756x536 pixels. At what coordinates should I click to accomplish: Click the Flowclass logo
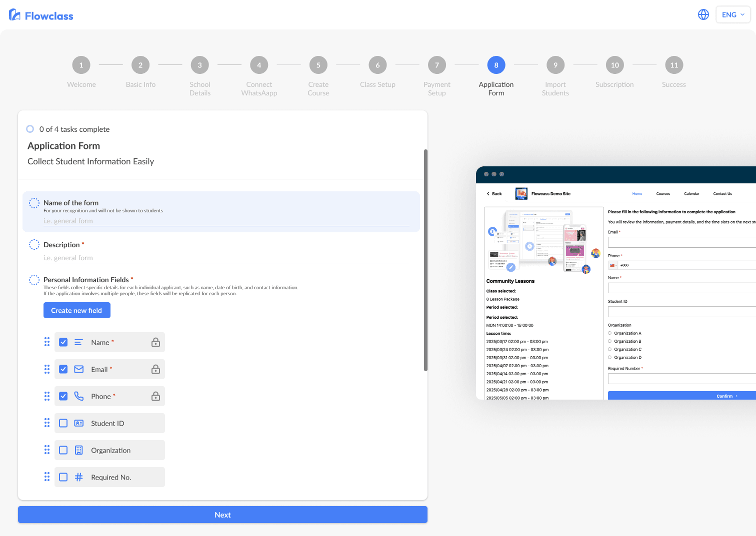(41, 15)
